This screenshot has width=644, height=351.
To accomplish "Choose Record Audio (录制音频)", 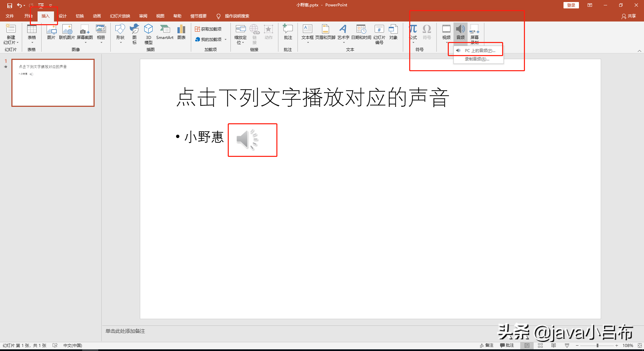I will (x=479, y=59).
